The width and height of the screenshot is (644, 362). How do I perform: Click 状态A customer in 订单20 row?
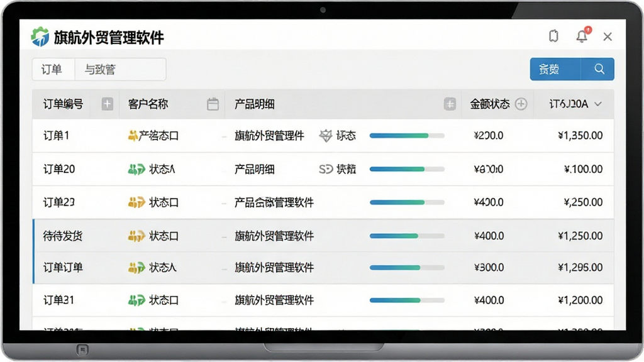click(162, 169)
